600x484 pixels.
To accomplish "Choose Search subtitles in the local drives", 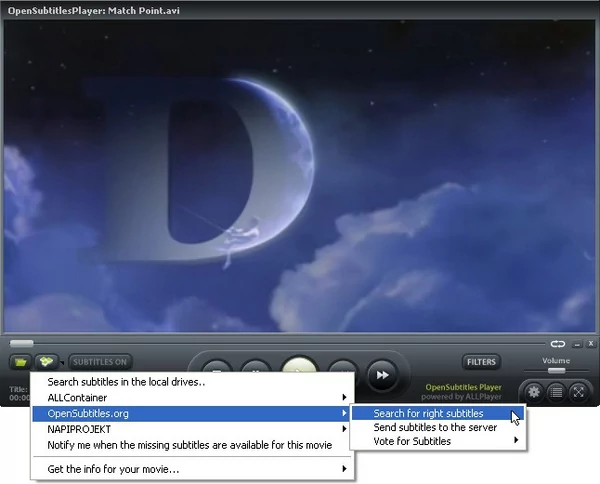I will 191,382.
